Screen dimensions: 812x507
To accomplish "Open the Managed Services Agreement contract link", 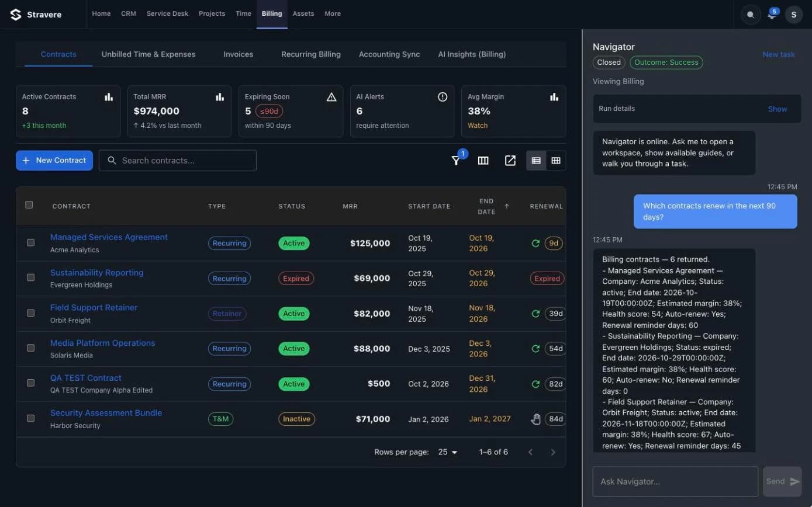I will click(x=109, y=237).
